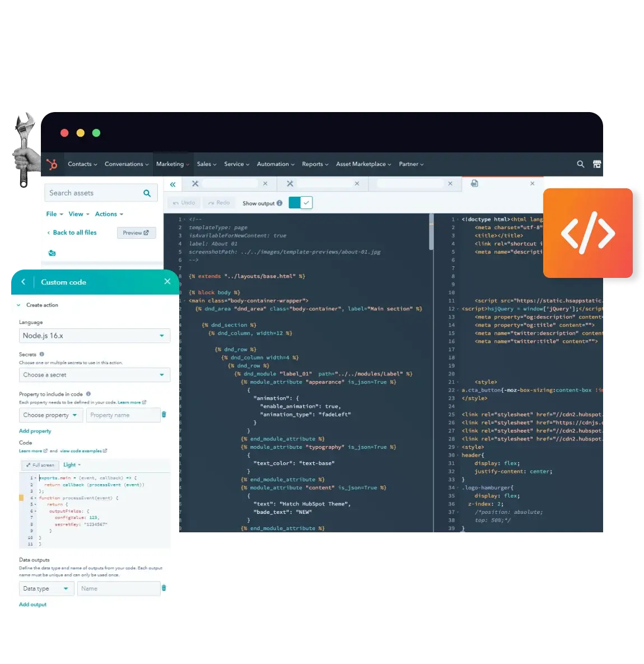Close the fourth editor tab
This screenshot has width=644, height=664.
tap(532, 183)
